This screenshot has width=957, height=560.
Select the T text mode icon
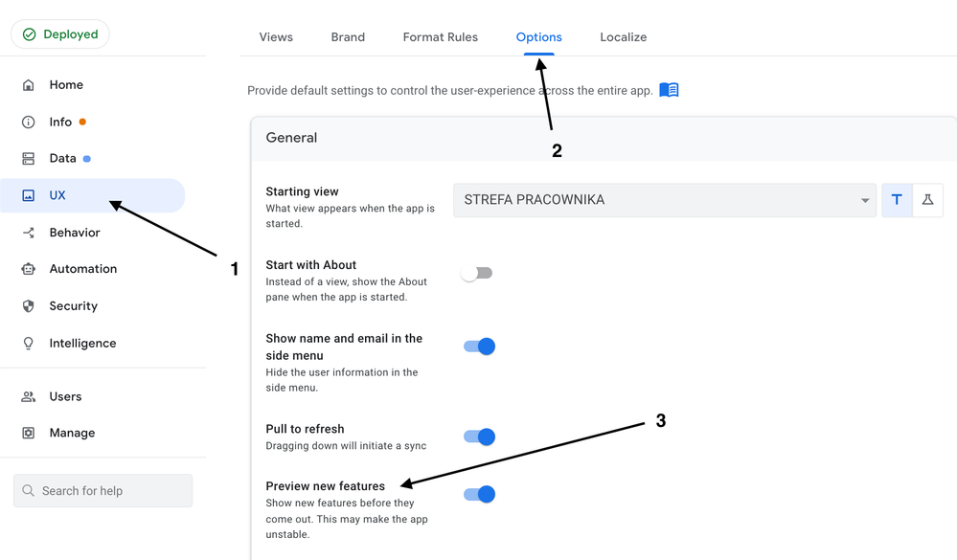pyautogui.click(x=897, y=199)
